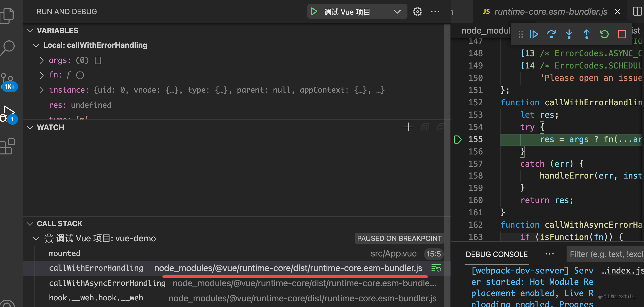Viewport: 644px width, 307px height.
Task: Click the Continue debug button
Action: (x=534, y=34)
